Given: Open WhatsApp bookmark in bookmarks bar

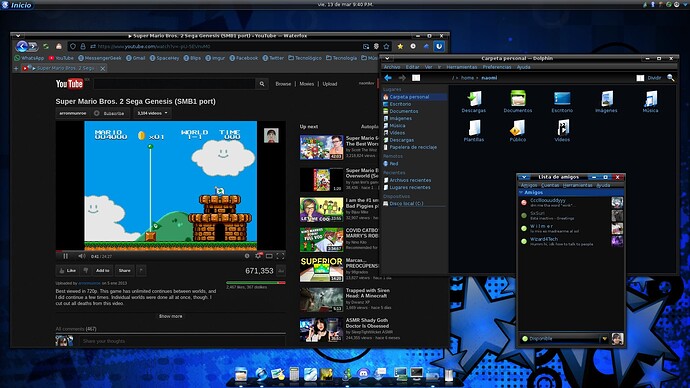Looking at the screenshot, I should tap(29, 58).
